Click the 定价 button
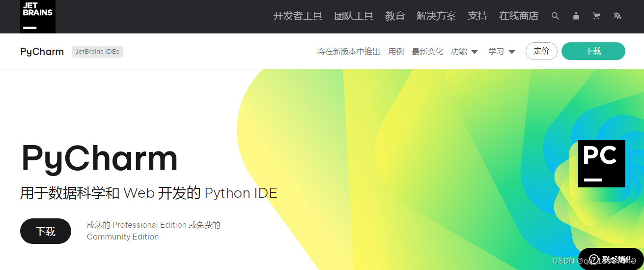 [x=541, y=51]
